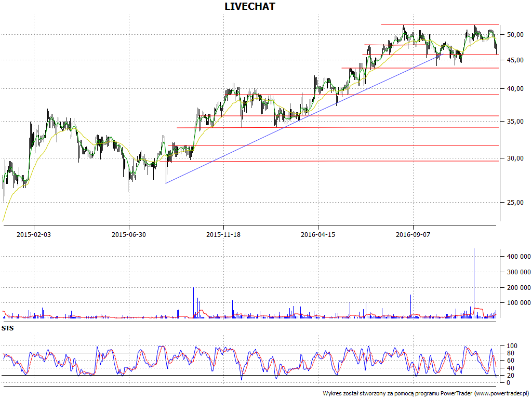This screenshot has width=532, height=399.
Task: Click the 80 value on STS axis
Action: click(x=510, y=353)
